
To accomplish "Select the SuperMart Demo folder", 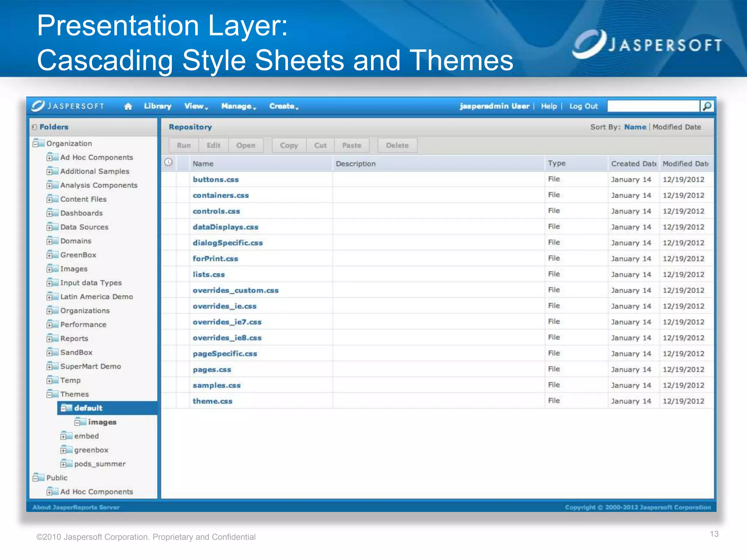I will pos(90,366).
